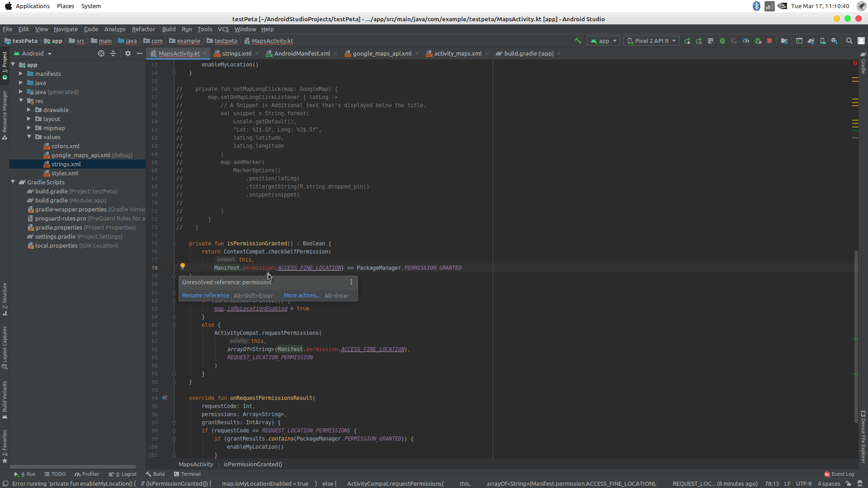Viewport: 868px width, 488px height.
Task: Open the three-dot menu in error popup
Action: click(x=351, y=282)
